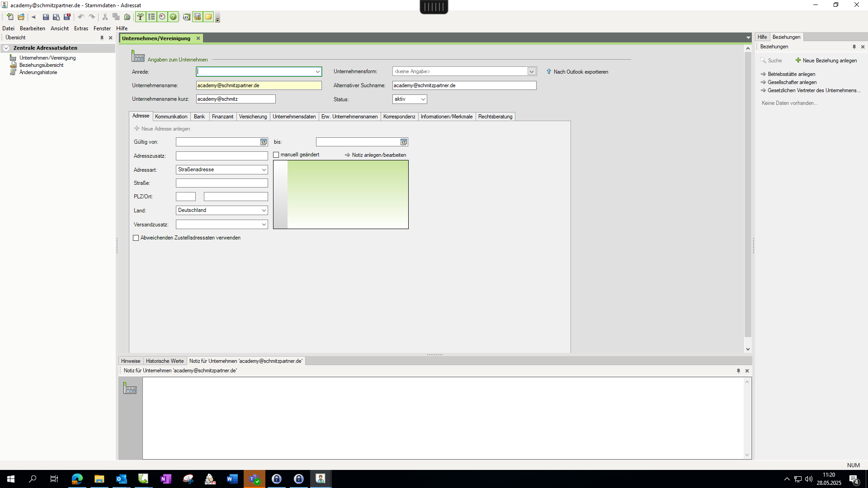
Task: Switch to the Kommunikation tab
Action: point(171,117)
